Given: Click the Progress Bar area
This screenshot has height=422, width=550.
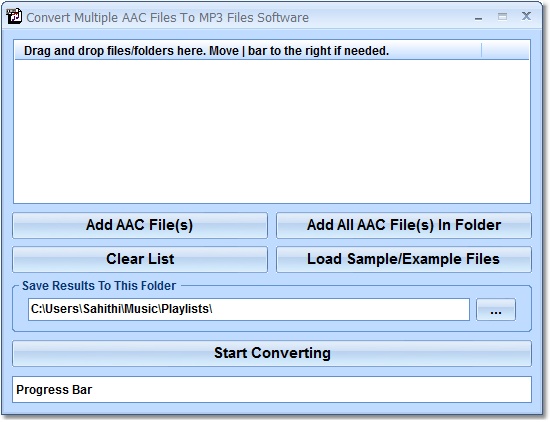Looking at the screenshot, I should tap(272, 390).
